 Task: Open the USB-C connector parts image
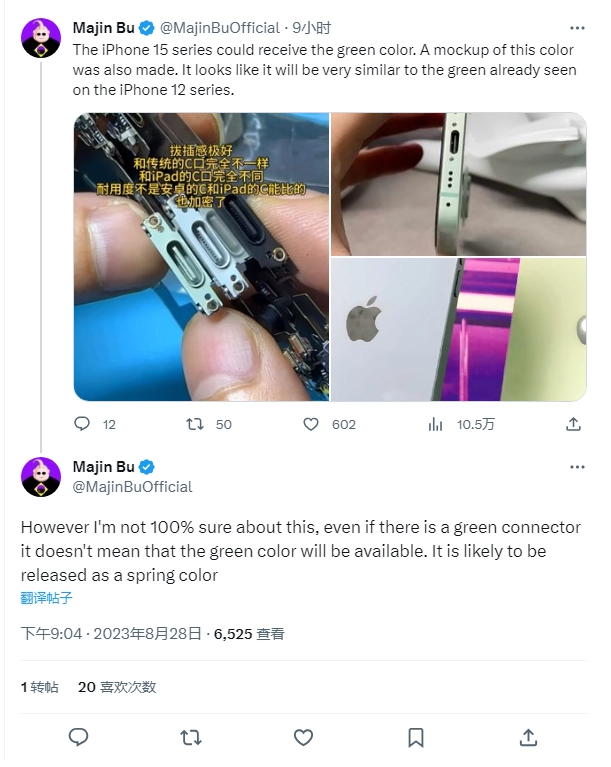(x=202, y=257)
